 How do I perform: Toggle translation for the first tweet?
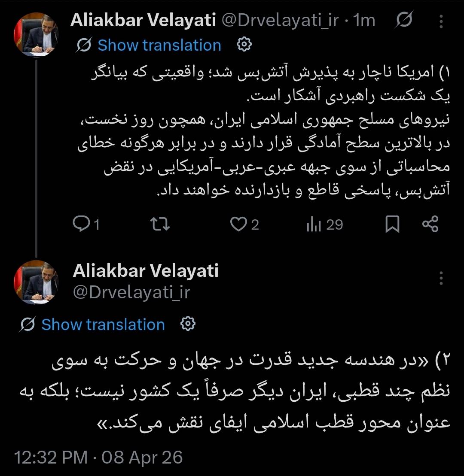pyautogui.click(x=159, y=45)
